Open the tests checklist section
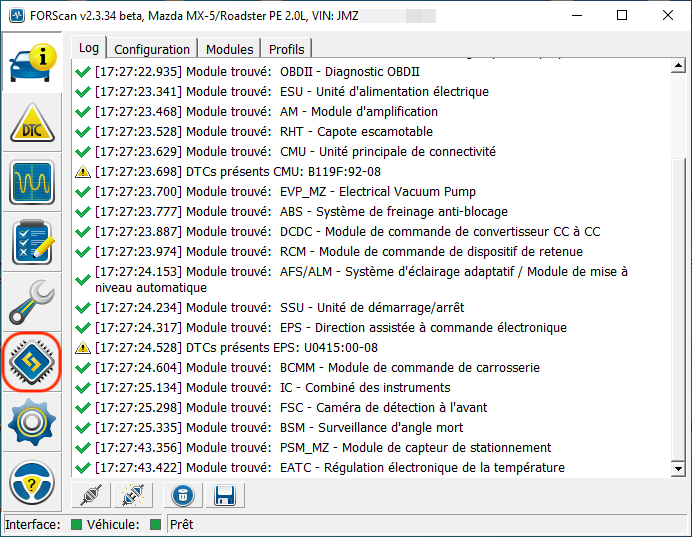The image size is (692, 537). (x=32, y=242)
